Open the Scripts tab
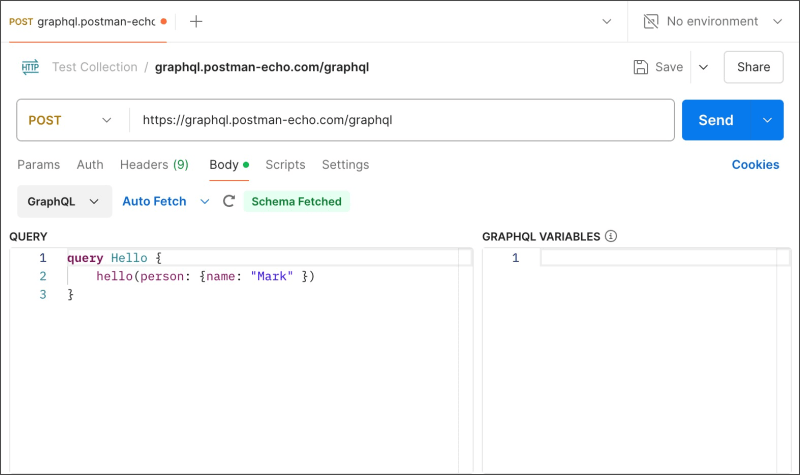This screenshot has height=475, width=800. 285,165
